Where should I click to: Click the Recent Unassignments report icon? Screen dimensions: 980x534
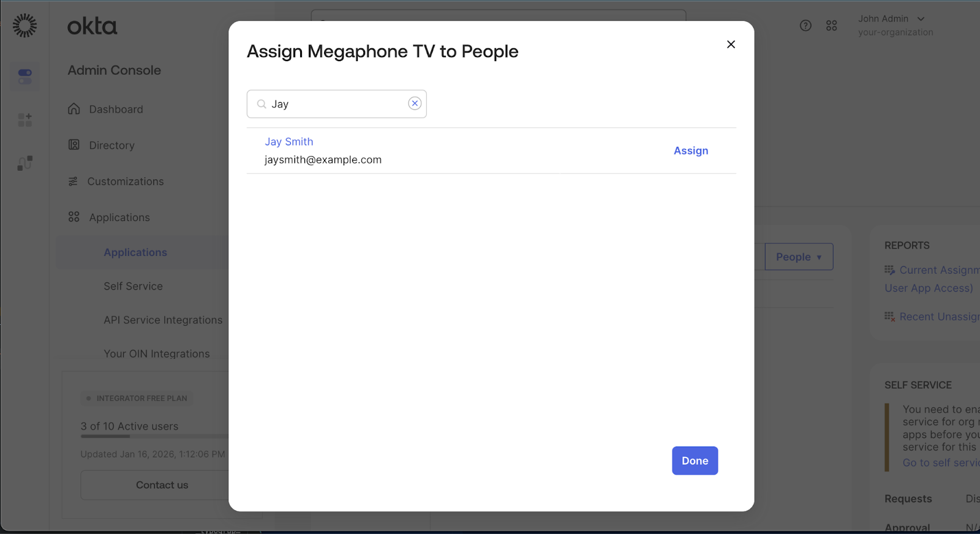point(890,317)
